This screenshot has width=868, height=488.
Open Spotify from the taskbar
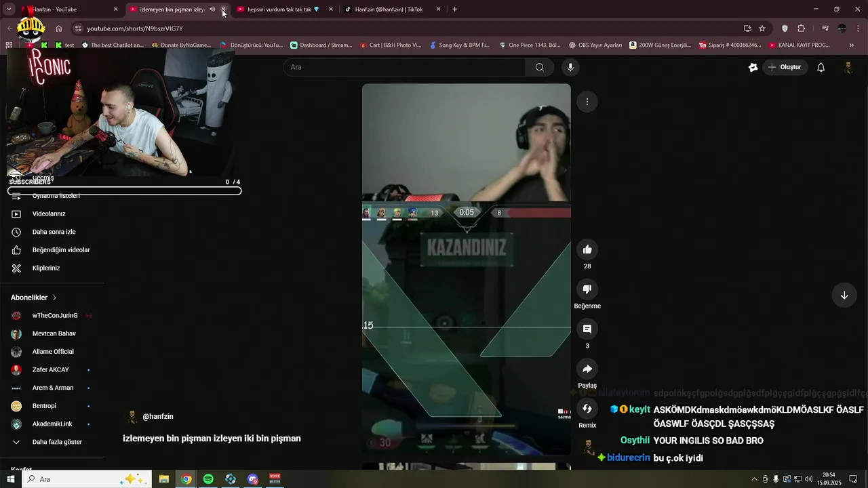208,479
